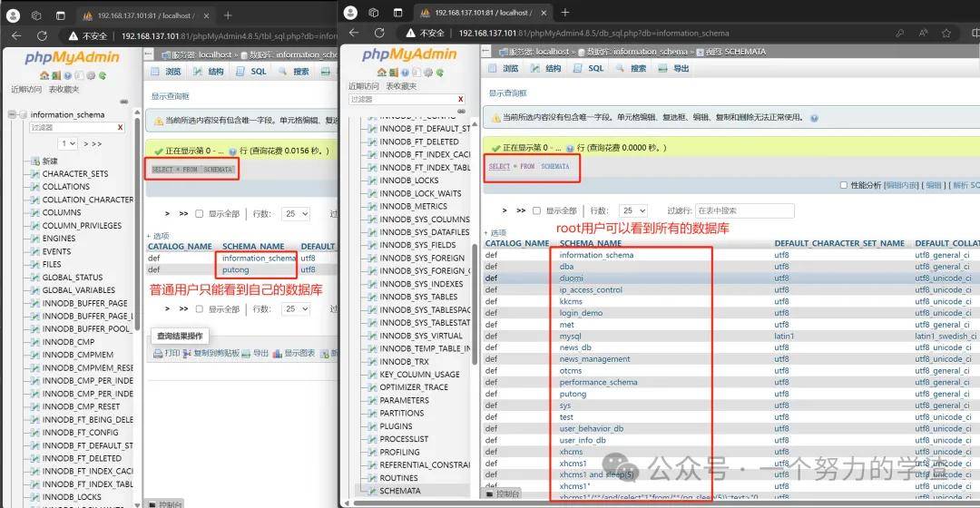Screen dimensions: 980x508
Task: Toggle upper 显示全部 checkbox in left window
Action: [199, 214]
